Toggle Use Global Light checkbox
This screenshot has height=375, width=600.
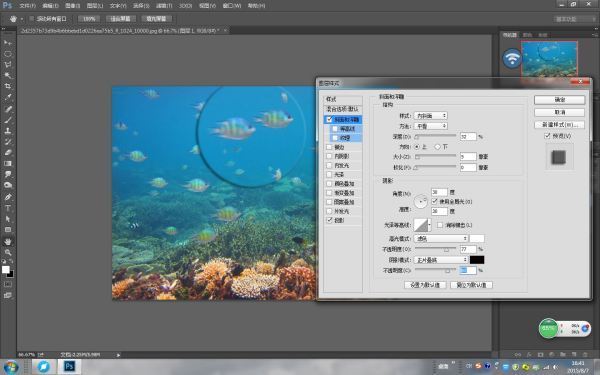pos(434,201)
